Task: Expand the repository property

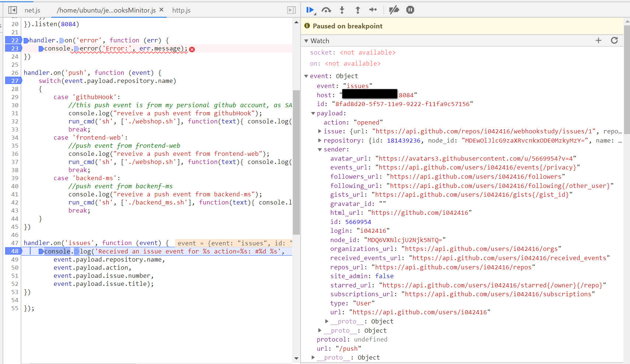Action: [x=320, y=140]
